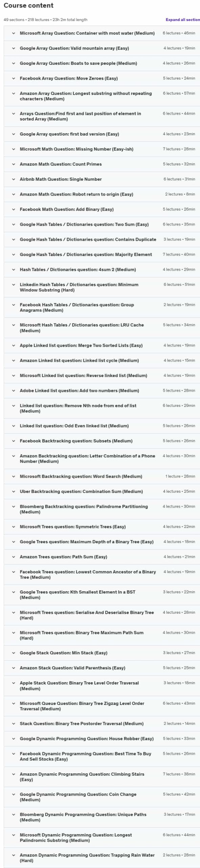Viewport: 200px width, 868px height.
Task: Open the Path Sum trees section
Action: click(102, 557)
